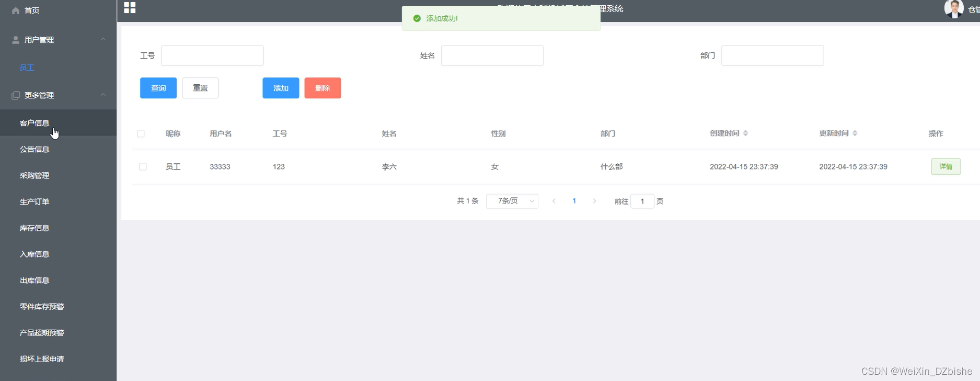
Task: Click the 性别 column header
Action: (498, 133)
